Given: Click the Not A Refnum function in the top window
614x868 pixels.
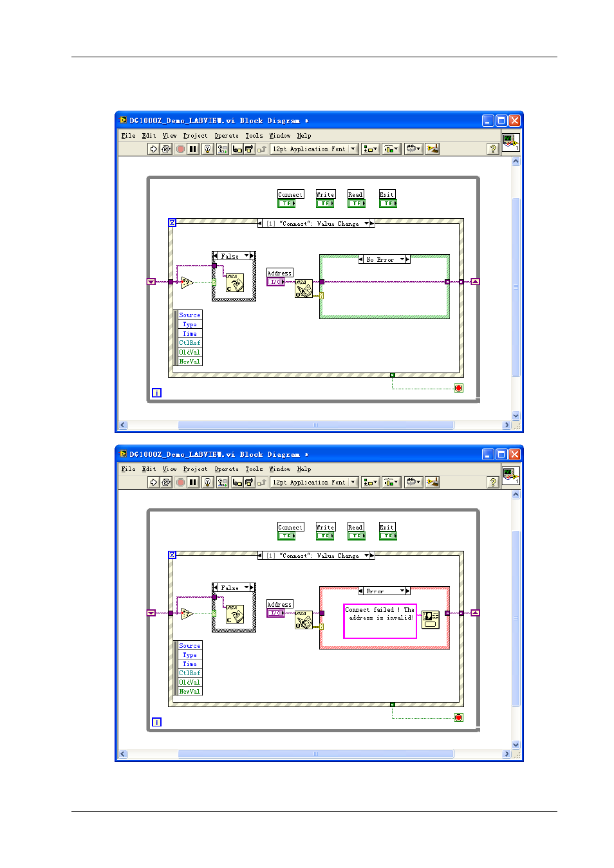Looking at the screenshot, I should click(x=187, y=282).
